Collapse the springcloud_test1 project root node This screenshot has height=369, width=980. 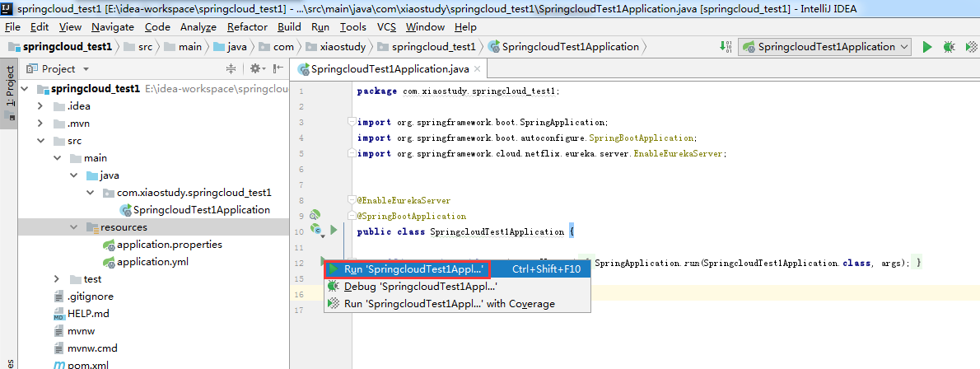click(25, 89)
